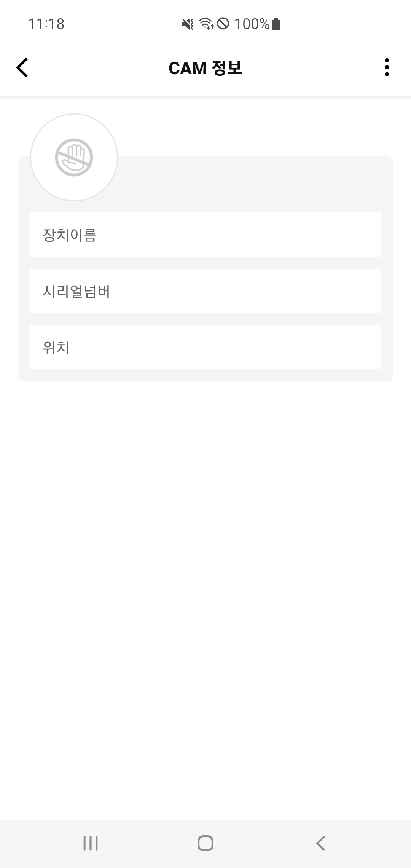Select the 위치 field
This screenshot has height=868, width=411.
205,347
